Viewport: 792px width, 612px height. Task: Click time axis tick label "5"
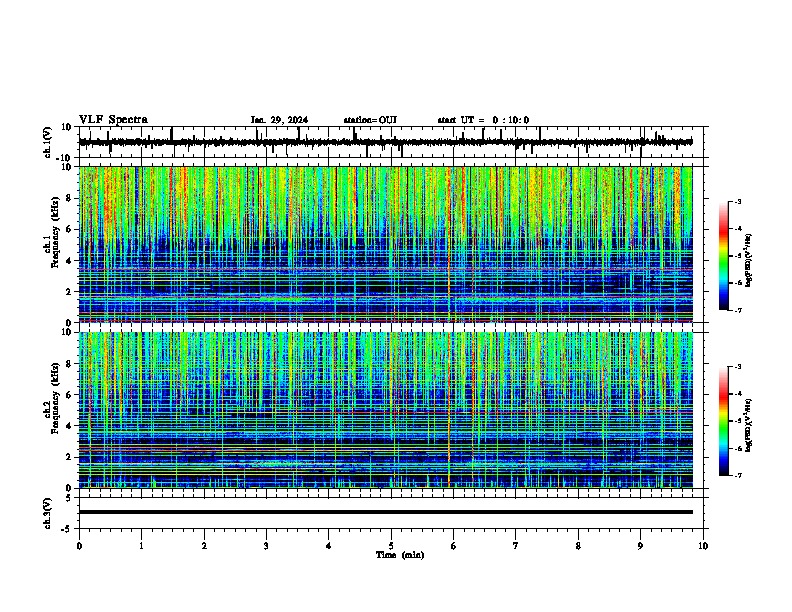pyautogui.click(x=391, y=546)
